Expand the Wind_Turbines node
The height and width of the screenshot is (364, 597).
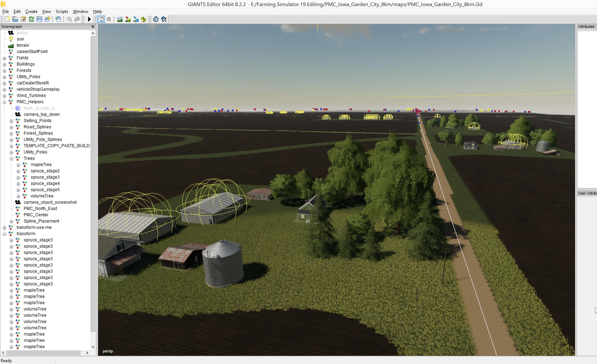pyautogui.click(x=4, y=96)
